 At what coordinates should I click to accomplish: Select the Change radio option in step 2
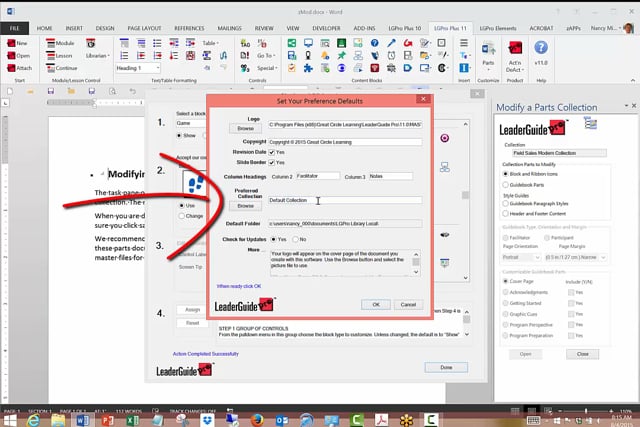(x=182, y=216)
